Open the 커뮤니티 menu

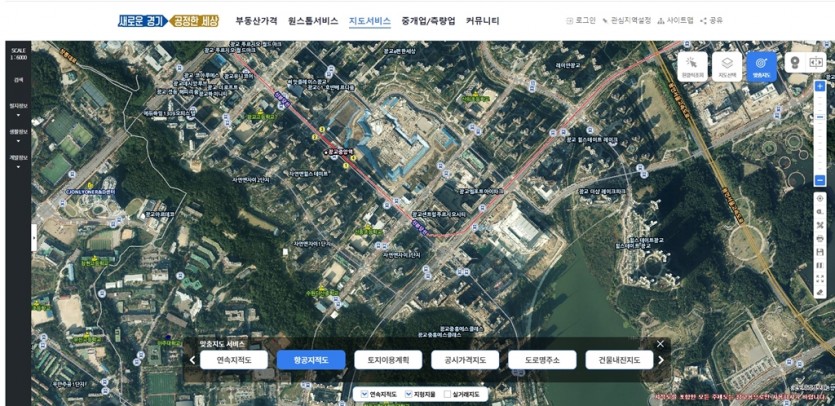tap(482, 20)
